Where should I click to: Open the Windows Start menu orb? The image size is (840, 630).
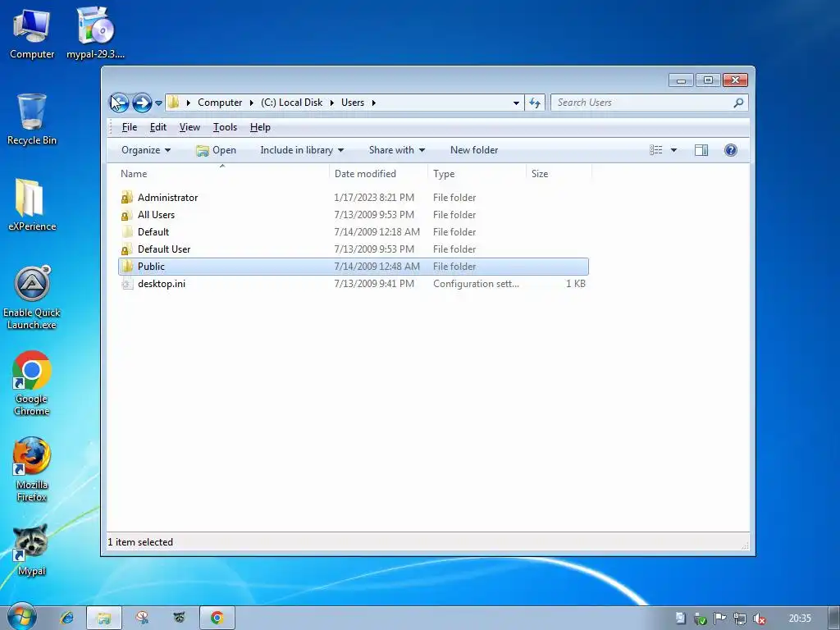(x=21, y=617)
